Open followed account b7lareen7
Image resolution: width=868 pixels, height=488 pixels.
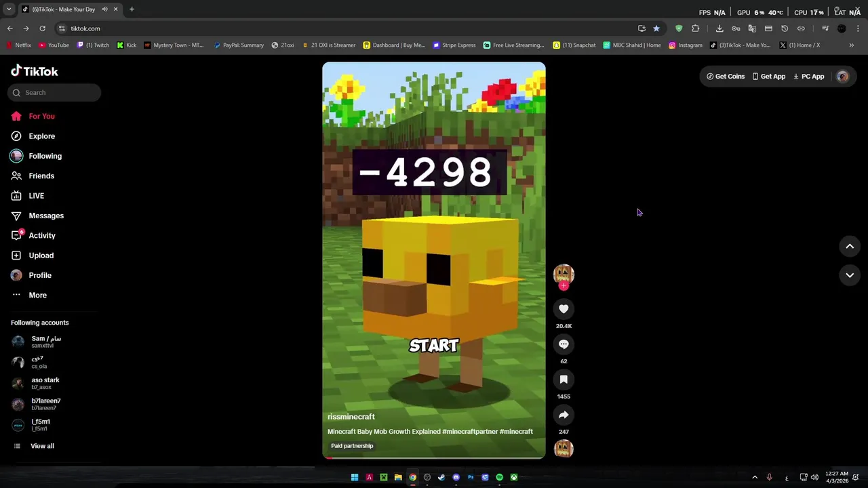pos(37,404)
